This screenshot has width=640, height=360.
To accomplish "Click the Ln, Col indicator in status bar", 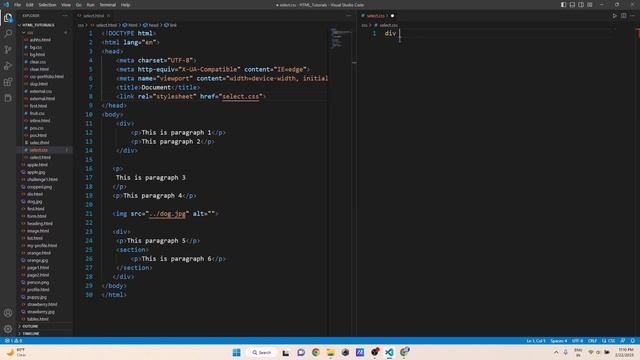I will coord(536,340).
